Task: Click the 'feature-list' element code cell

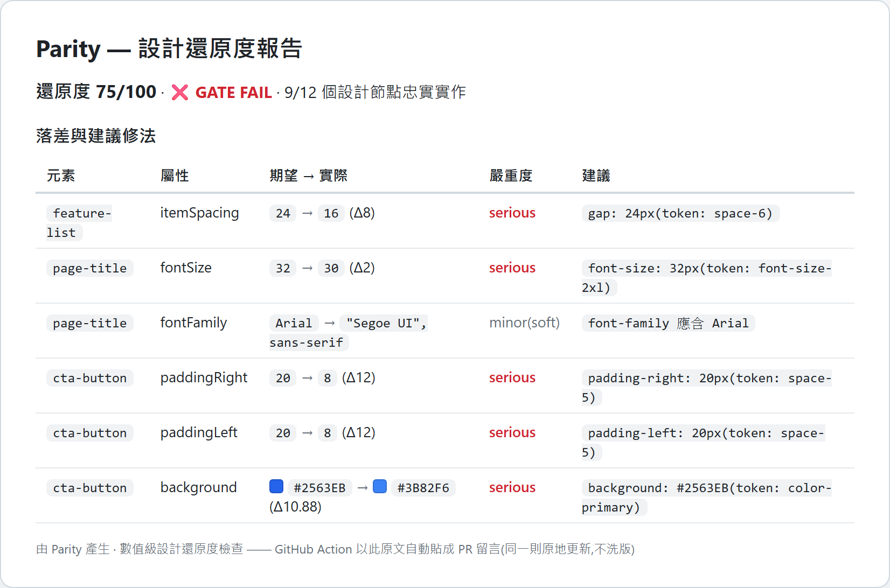Action: [x=79, y=223]
